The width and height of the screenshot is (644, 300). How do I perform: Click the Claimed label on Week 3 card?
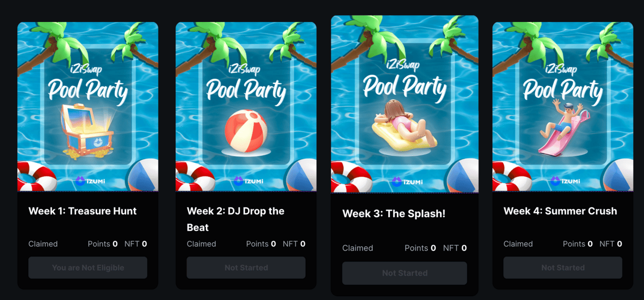(x=357, y=248)
